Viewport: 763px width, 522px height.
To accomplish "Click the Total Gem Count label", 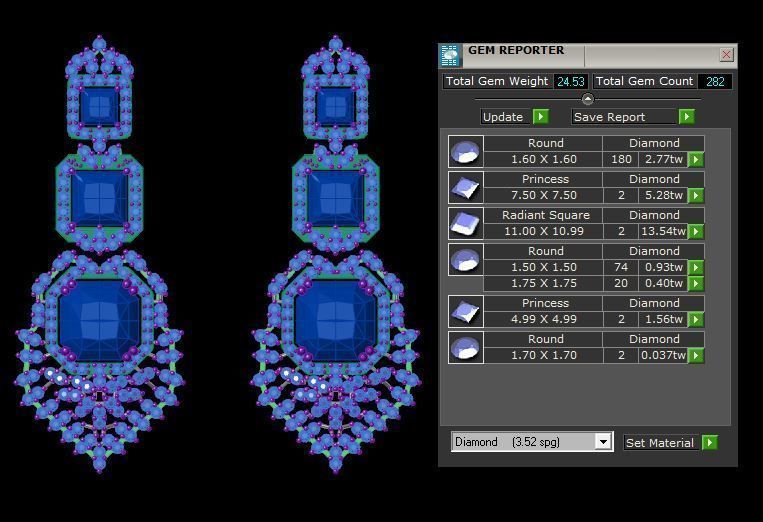I will pos(644,81).
